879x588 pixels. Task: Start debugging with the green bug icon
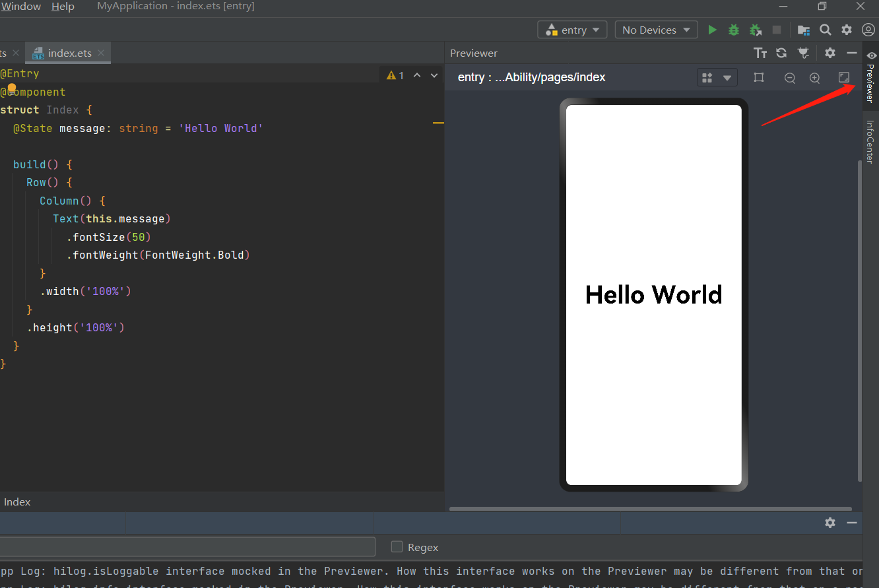point(733,30)
